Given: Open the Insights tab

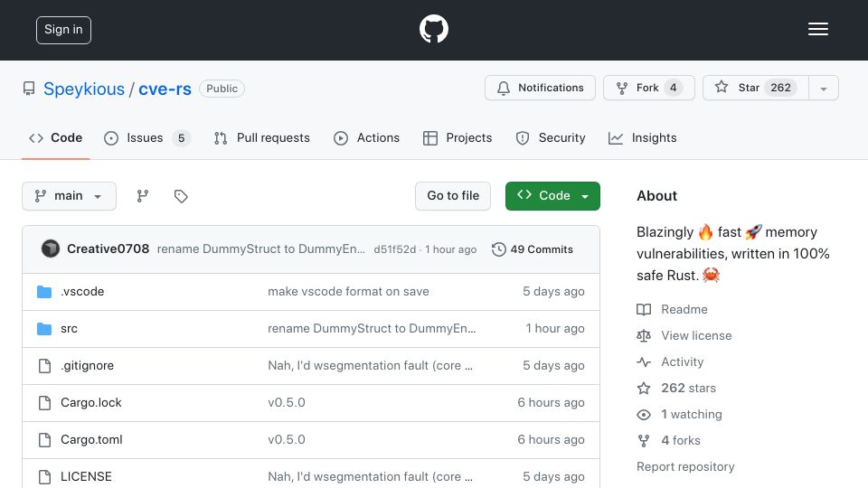Looking at the screenshot, I should click(x=642, y=137).
